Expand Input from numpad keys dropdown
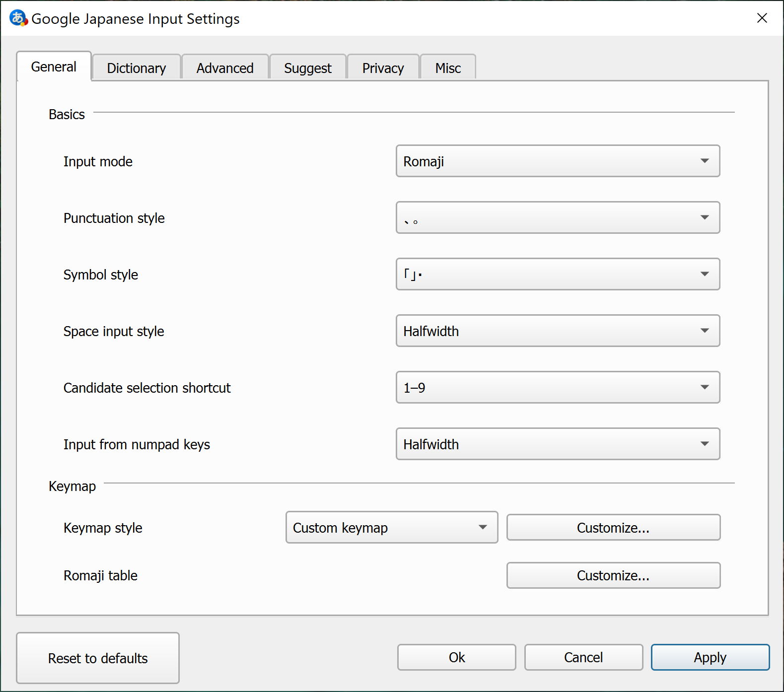Screen dimensions: 784x692 [x=558, y=444]
